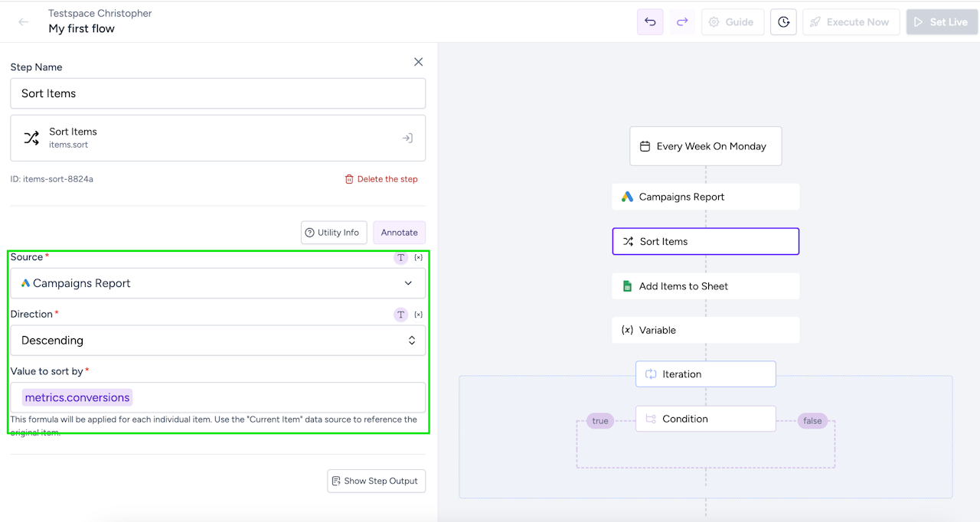Edit the Step Name field
Viewport: 980px width, 522px height.
[217, 93]
